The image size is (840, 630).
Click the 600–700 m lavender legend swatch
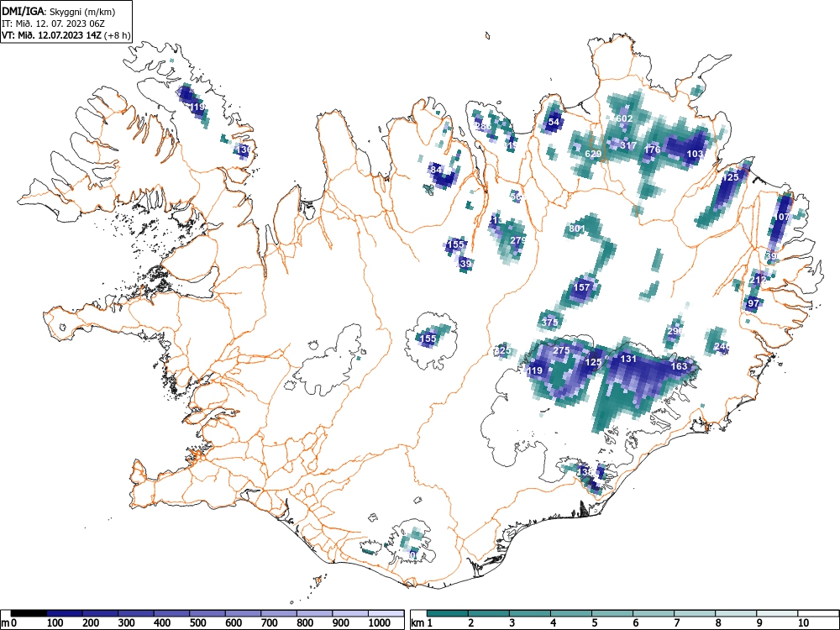coord(244,613)
